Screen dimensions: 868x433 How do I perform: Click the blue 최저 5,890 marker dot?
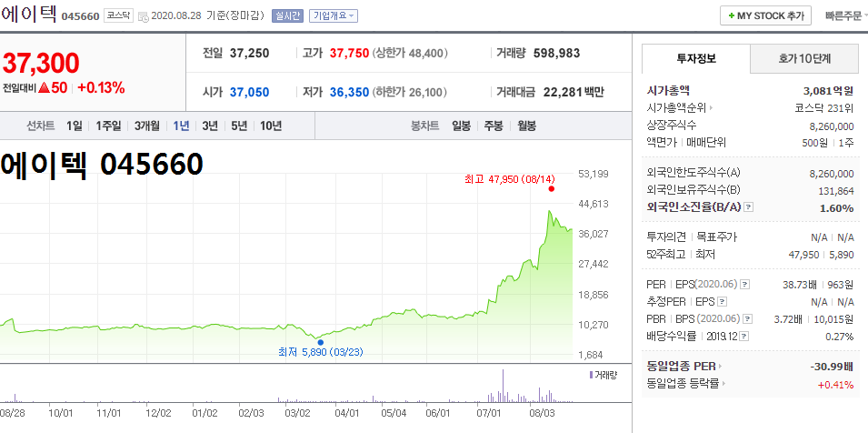tap(321, 342)
